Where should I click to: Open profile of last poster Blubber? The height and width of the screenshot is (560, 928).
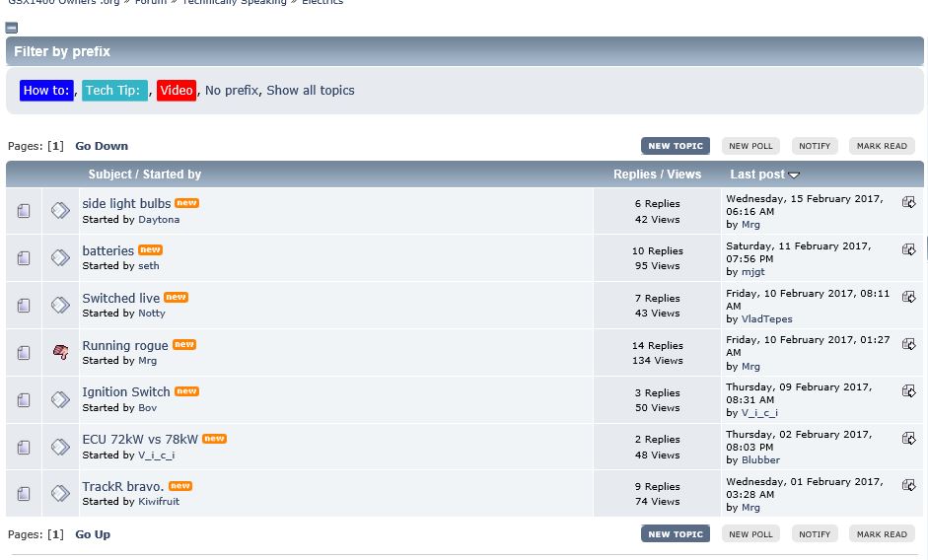coord(760,460)
